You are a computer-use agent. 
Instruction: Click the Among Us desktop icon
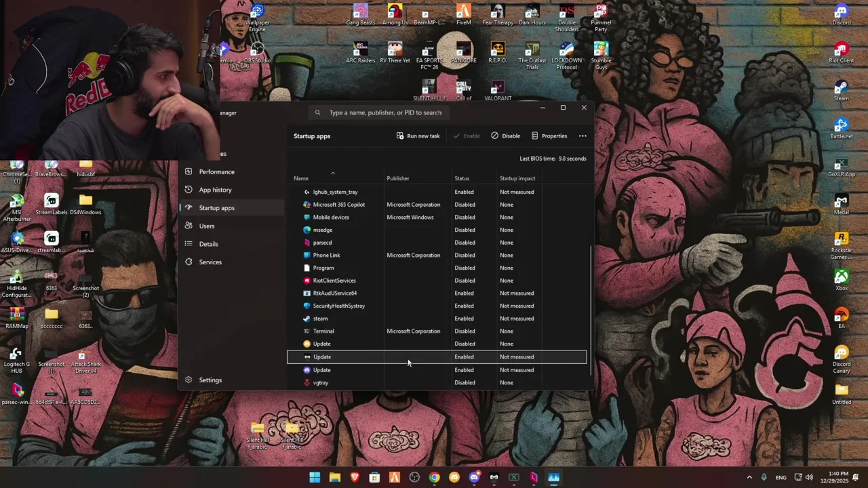tap(395, 16)
